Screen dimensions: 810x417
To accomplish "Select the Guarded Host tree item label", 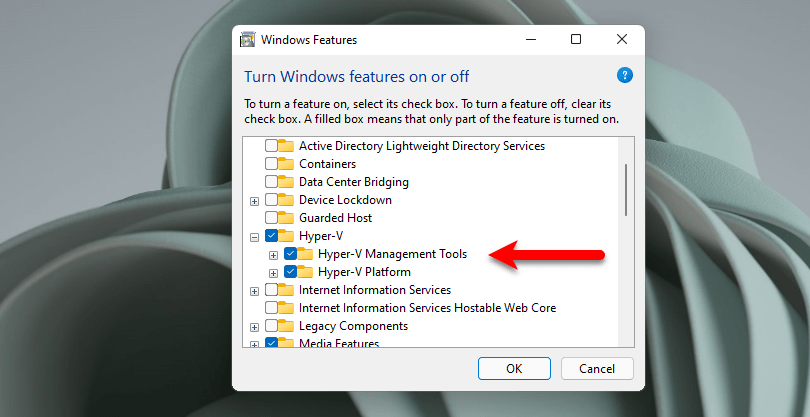I will (x=335, y=218).
